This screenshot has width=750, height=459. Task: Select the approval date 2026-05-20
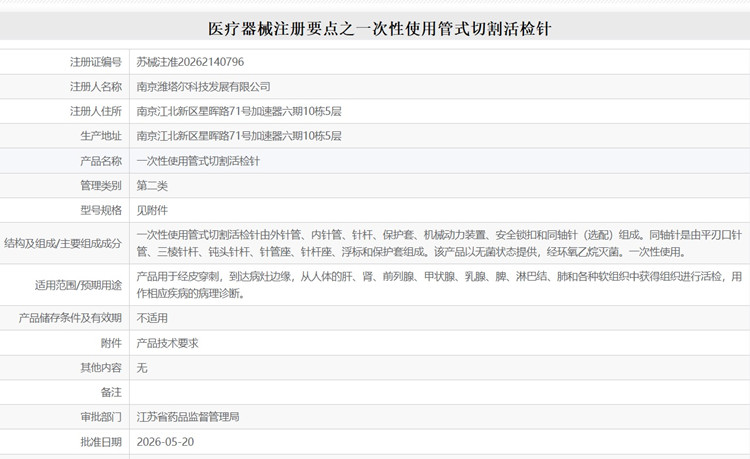[165, 442]
